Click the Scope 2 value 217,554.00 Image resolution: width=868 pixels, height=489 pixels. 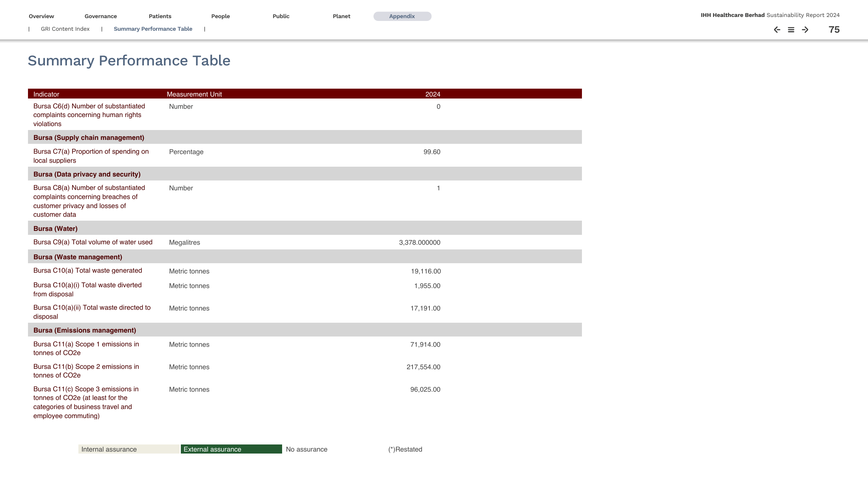click(424, 367)
